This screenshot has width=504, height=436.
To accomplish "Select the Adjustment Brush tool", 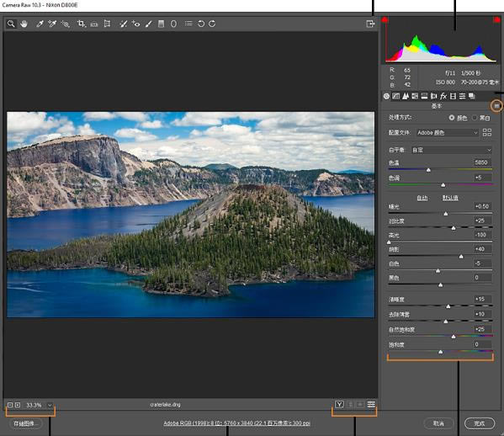I will coord(148,24).
